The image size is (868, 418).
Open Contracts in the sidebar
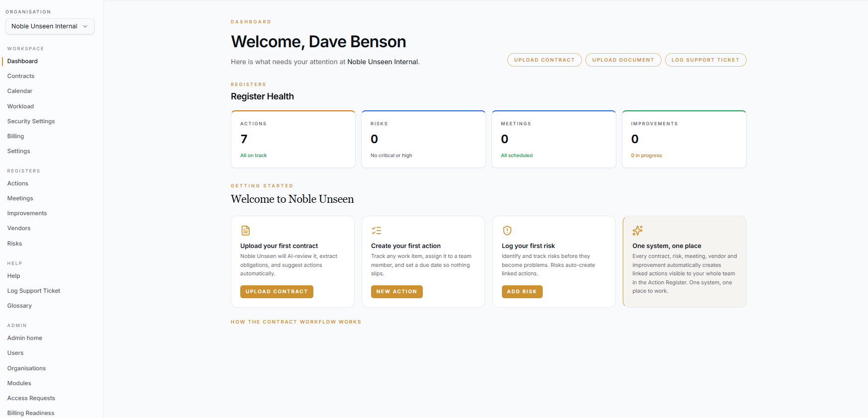tap(21, 76)
